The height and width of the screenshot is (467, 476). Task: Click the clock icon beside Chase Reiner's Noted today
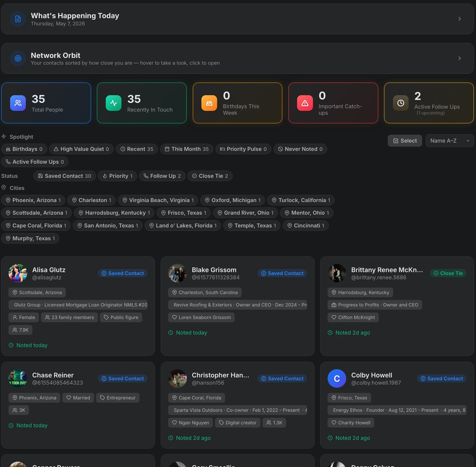[11, 425]
